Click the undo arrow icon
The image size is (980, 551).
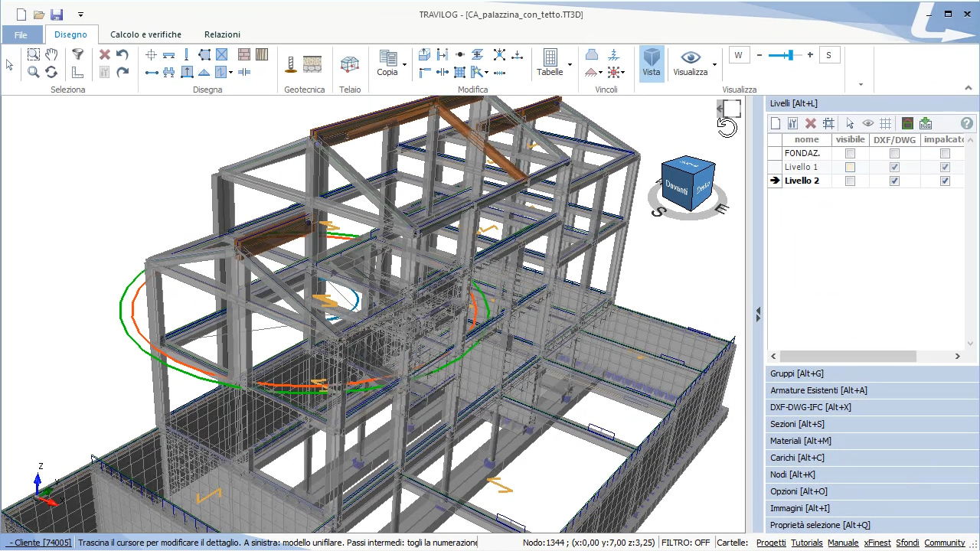pos(122,54)
